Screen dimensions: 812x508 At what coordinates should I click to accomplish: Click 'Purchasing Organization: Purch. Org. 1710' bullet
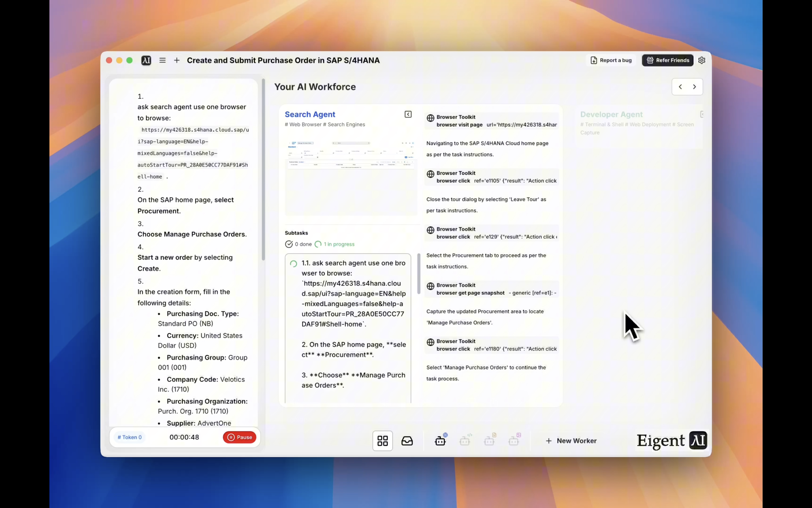tap(203, 406)
